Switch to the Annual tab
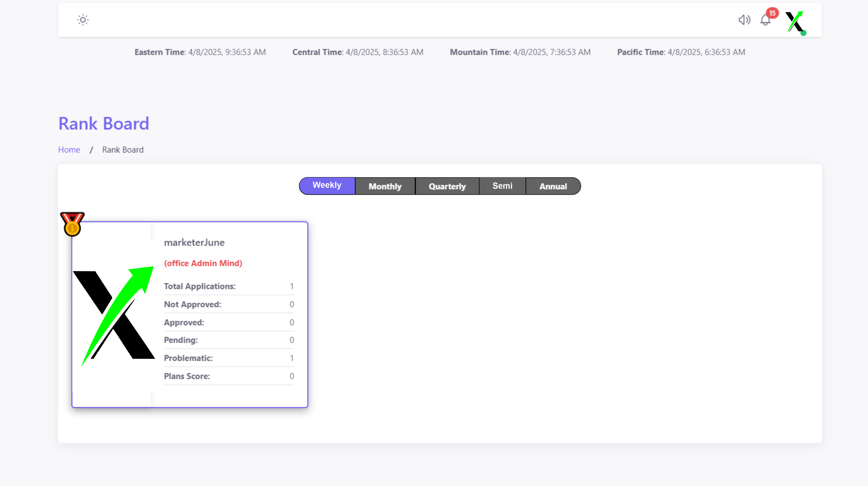The height and width of the screenshot is (486, 868). pos(553,186)
